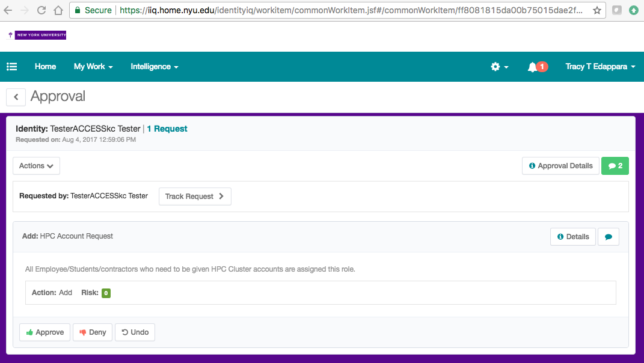Open the settings gear menu
644x363 pixels.
click(499, 67)
